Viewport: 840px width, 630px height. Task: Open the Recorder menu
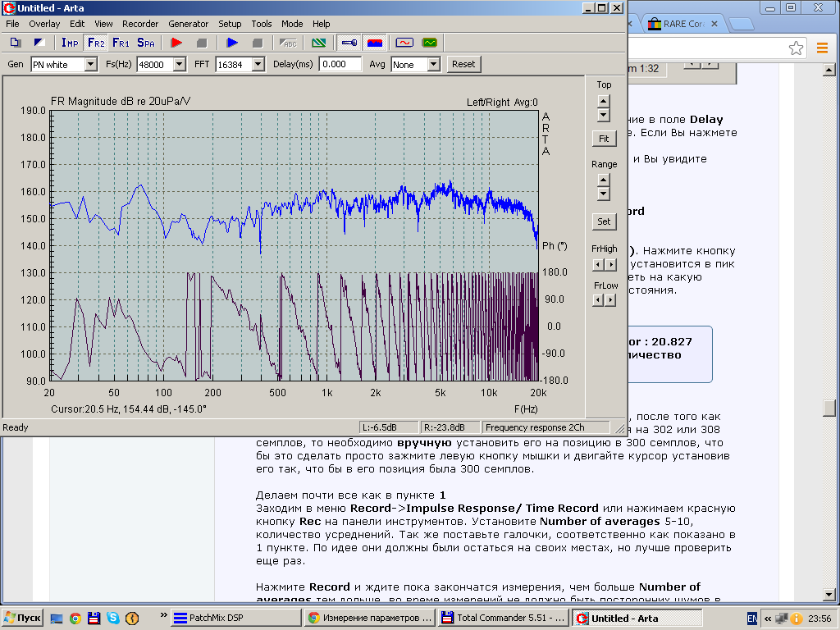pyautogui.click(x=140, y=24)
